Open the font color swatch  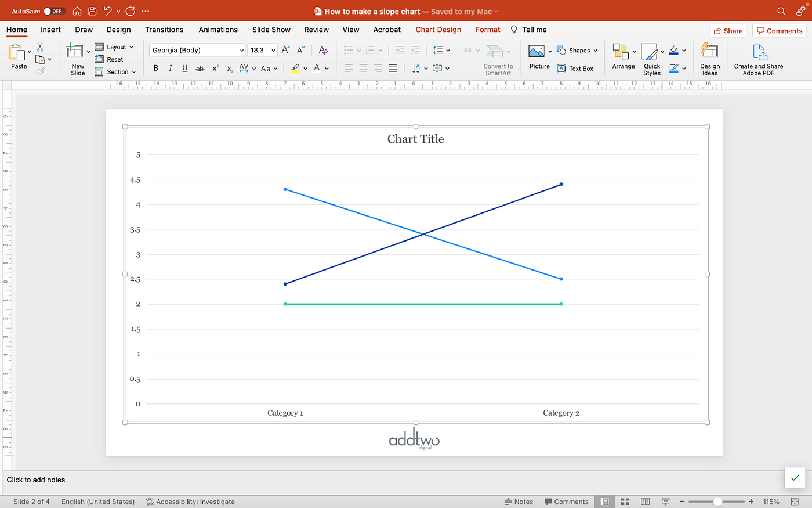click(318, 68)
